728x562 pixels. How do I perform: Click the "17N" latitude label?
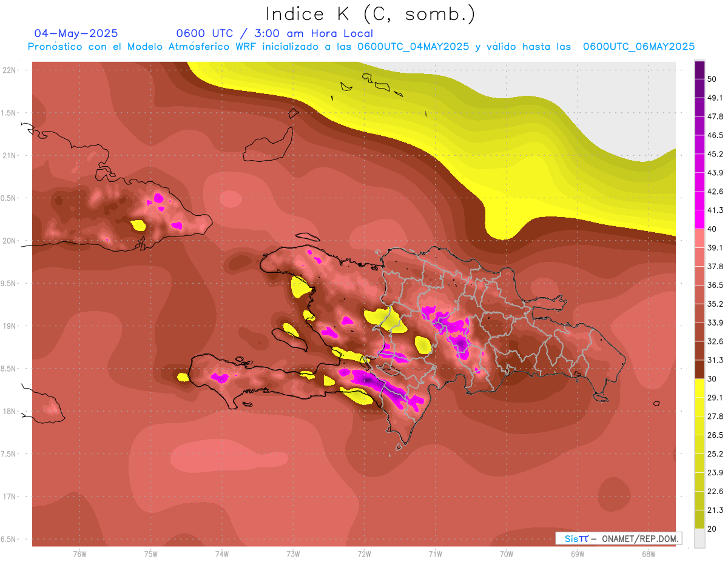(x=9, y=497)
